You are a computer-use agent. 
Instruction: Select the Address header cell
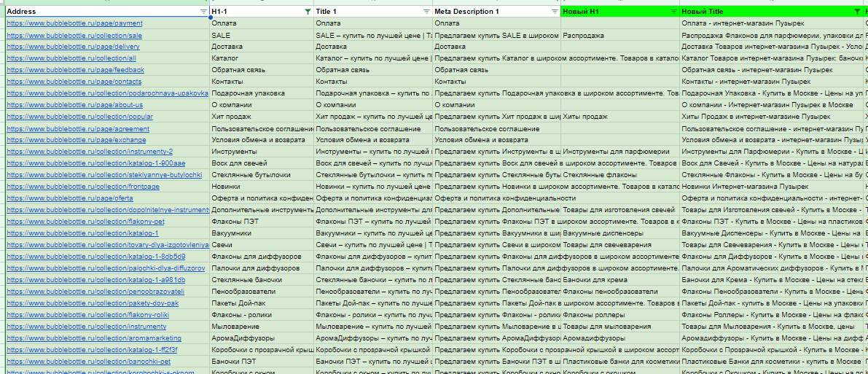[107, 12]
